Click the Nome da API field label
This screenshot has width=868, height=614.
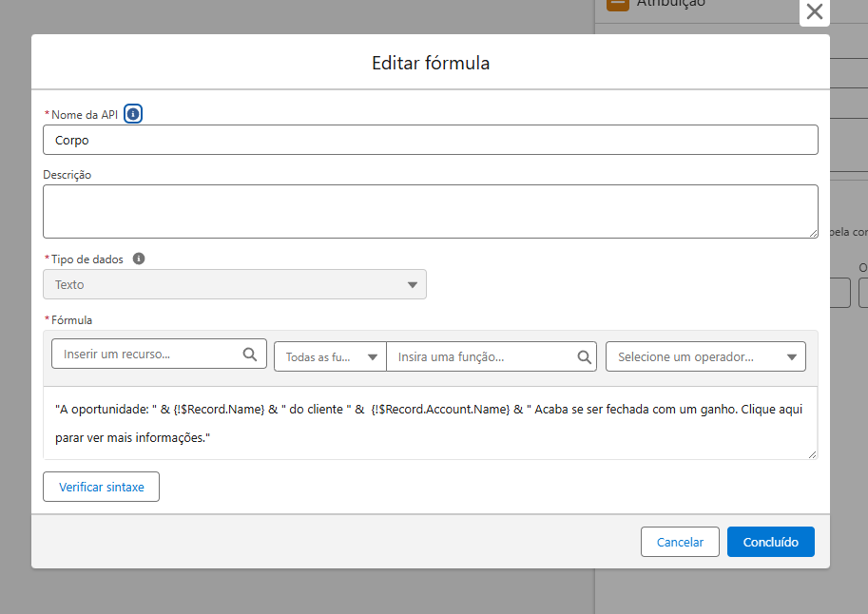(84, 114)
